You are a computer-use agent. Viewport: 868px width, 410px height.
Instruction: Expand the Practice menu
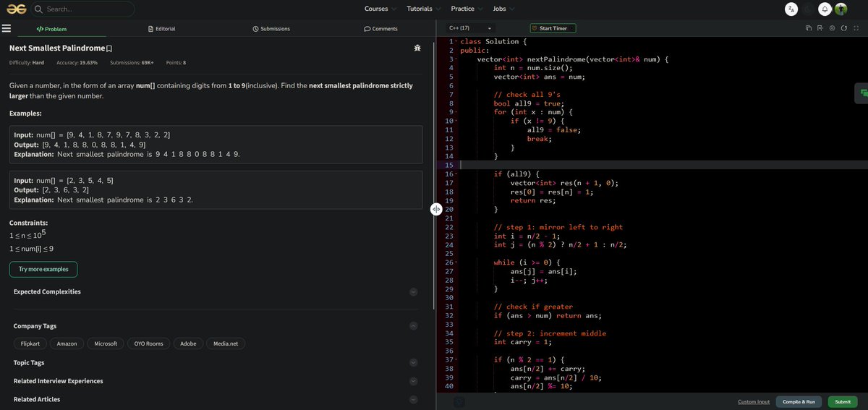[467, 9]
